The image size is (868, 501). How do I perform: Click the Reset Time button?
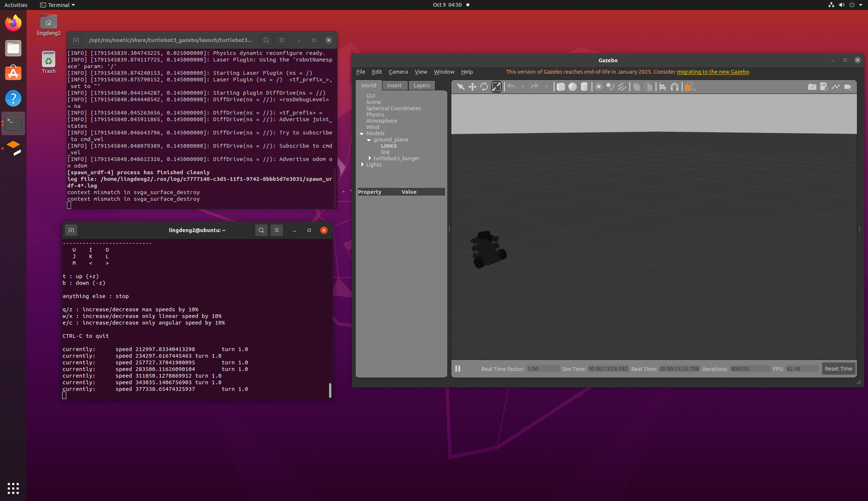click(838, 369)
